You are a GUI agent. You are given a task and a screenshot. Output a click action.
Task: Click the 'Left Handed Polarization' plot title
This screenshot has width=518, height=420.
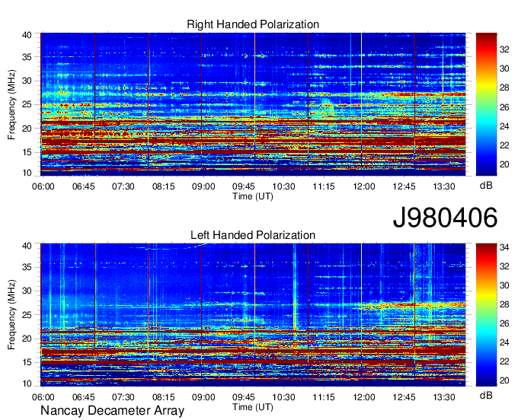[253, 235]
